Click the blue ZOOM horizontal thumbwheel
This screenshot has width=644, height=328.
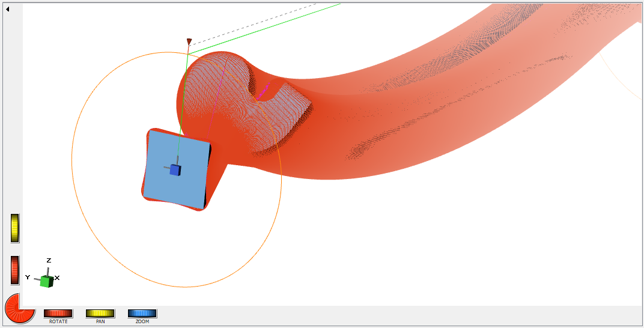(142, 313)
